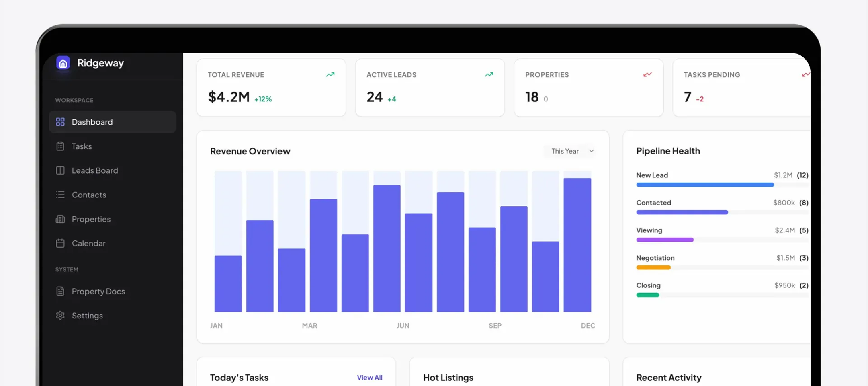Click the Viewing purple progress bar
Viewport: 868px width, 386px height.
pyautogui.click(x=665, y=240)
